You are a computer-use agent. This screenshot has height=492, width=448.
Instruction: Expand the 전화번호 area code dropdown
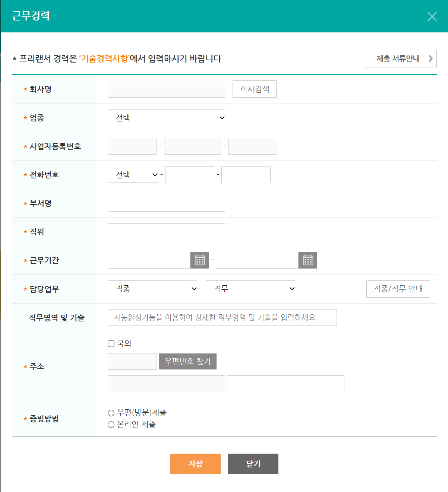point(133,175)
